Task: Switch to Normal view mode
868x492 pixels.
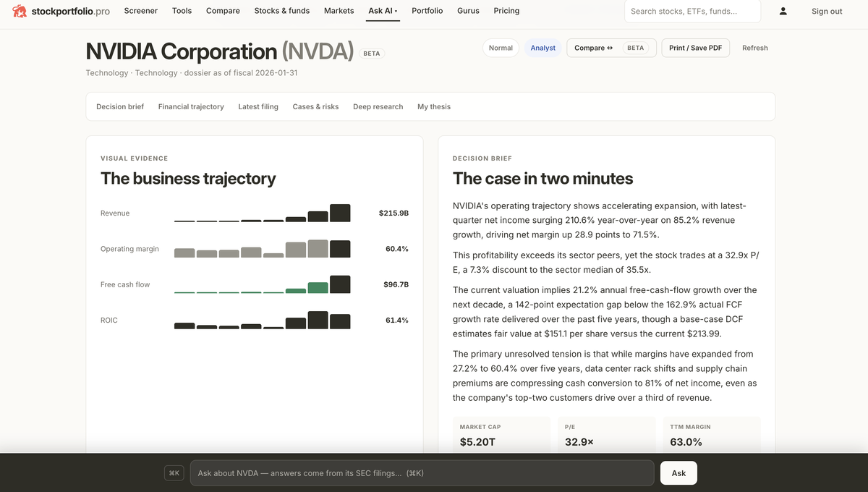Action: click(x=501, y=48)
